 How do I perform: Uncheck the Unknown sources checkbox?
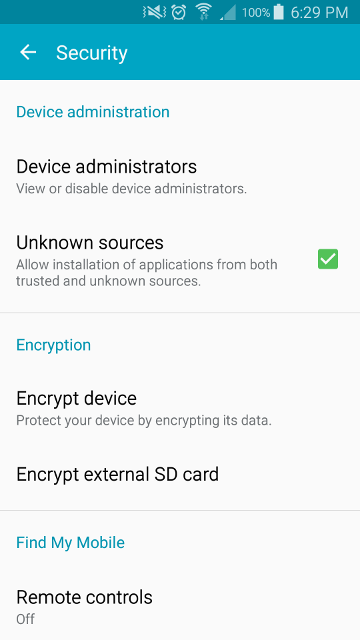(328, 259)
